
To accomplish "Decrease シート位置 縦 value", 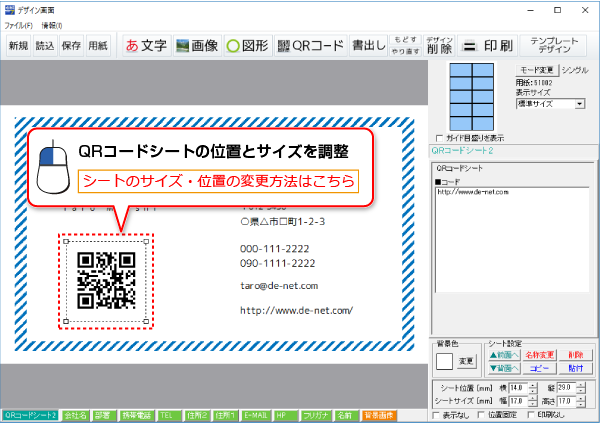I will (581, 391).
